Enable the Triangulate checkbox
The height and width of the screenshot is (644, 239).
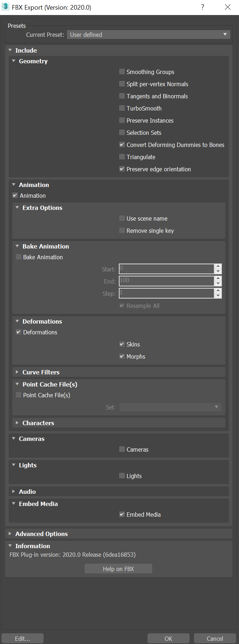(x=122, y=157)
